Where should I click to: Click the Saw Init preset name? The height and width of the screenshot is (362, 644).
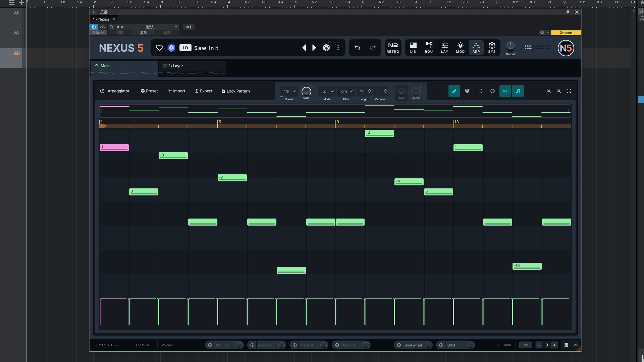click(206, 48)
